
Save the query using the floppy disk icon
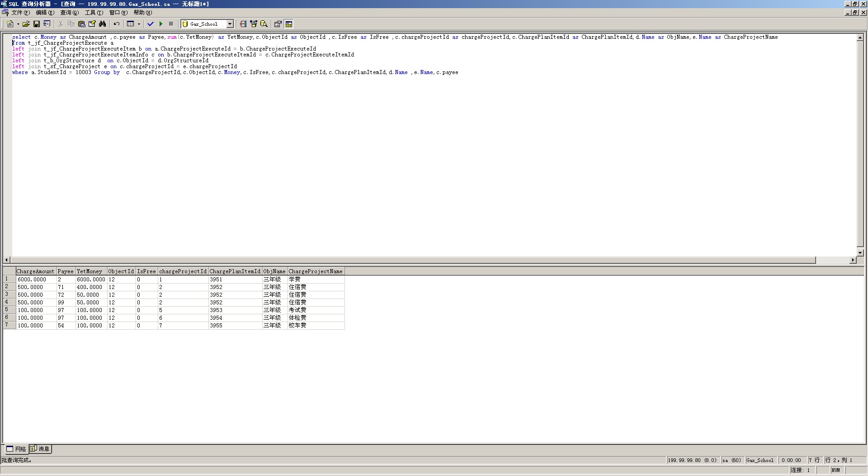tap(37, 24)
